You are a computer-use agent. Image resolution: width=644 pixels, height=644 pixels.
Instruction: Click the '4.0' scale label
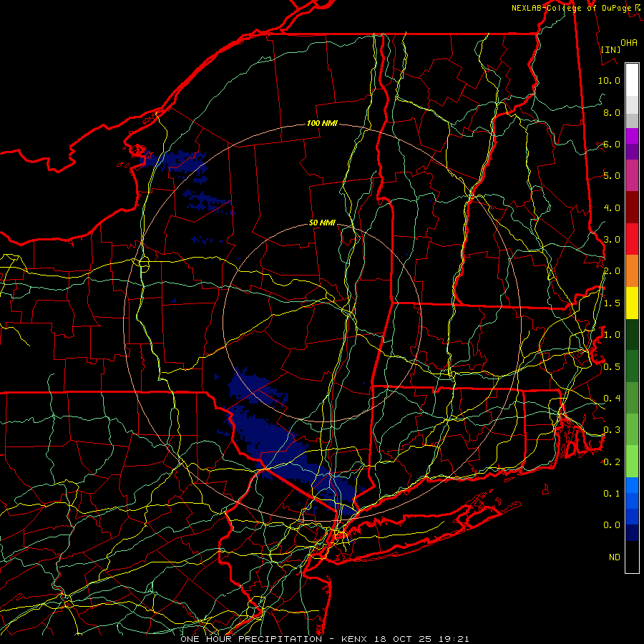[612, 208]
